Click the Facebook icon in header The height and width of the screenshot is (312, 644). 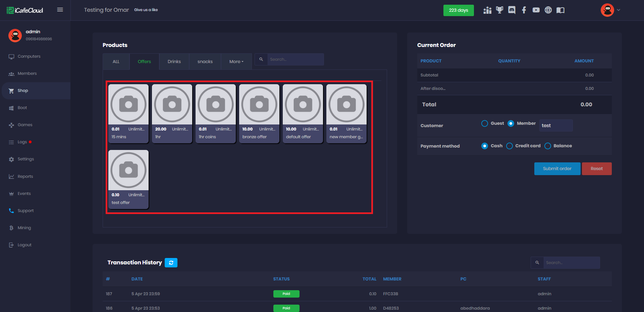coord(524,10)
